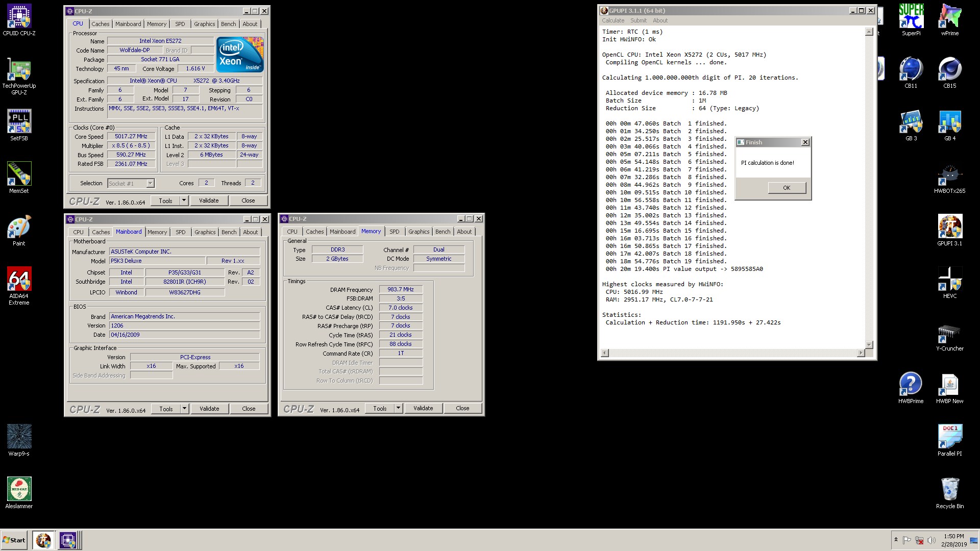Click the Intel Xeon inside logo
The width and height of the screenshot is (980, 551).
(x=240, y=54)
